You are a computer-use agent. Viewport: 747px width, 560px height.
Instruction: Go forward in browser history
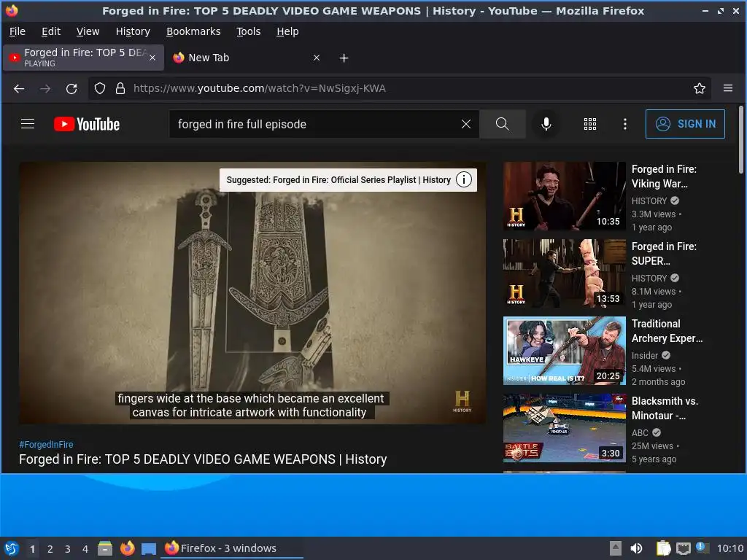point(45,88)
